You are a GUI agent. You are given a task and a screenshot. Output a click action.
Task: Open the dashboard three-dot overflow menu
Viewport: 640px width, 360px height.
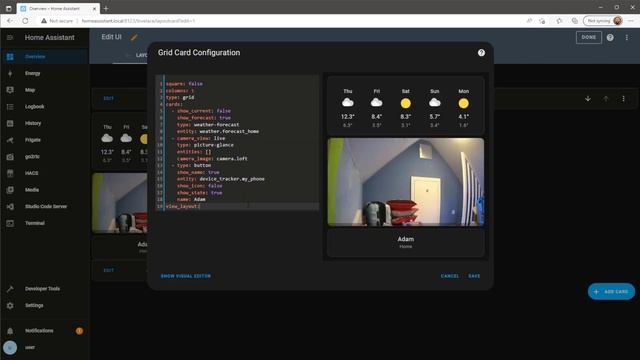coord(627,38)
